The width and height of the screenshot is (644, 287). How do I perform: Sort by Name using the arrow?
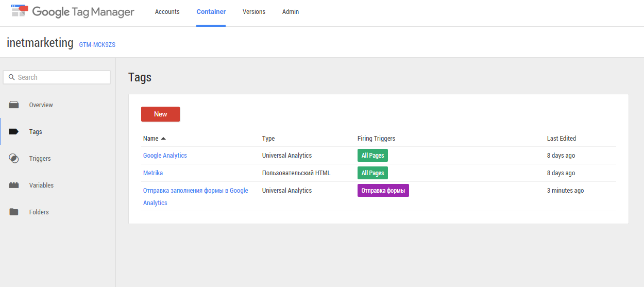click(x=163, y=139)
